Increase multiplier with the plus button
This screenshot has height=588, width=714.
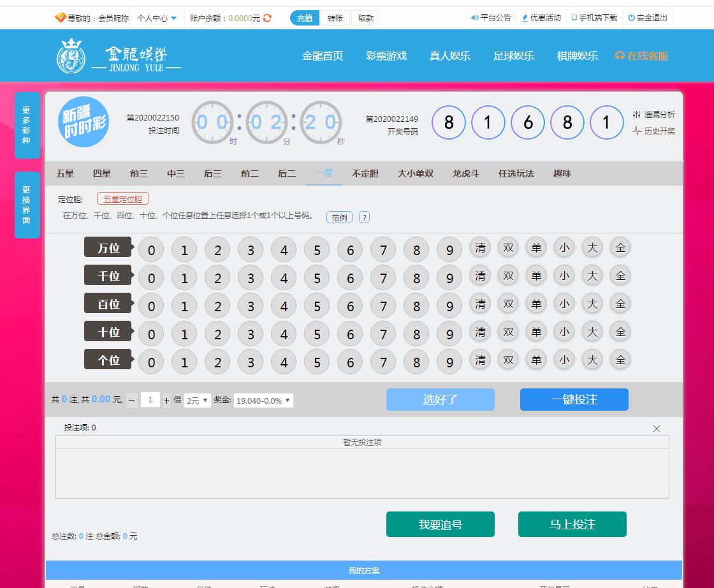click(167, 401)
